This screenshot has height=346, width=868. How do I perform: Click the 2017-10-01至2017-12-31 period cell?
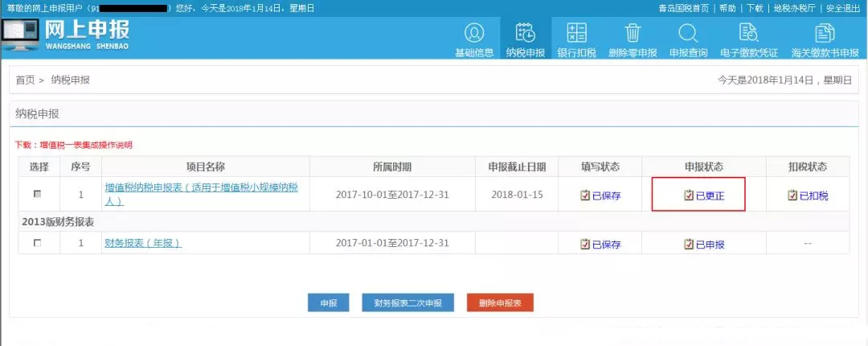(x=392, y=195)
